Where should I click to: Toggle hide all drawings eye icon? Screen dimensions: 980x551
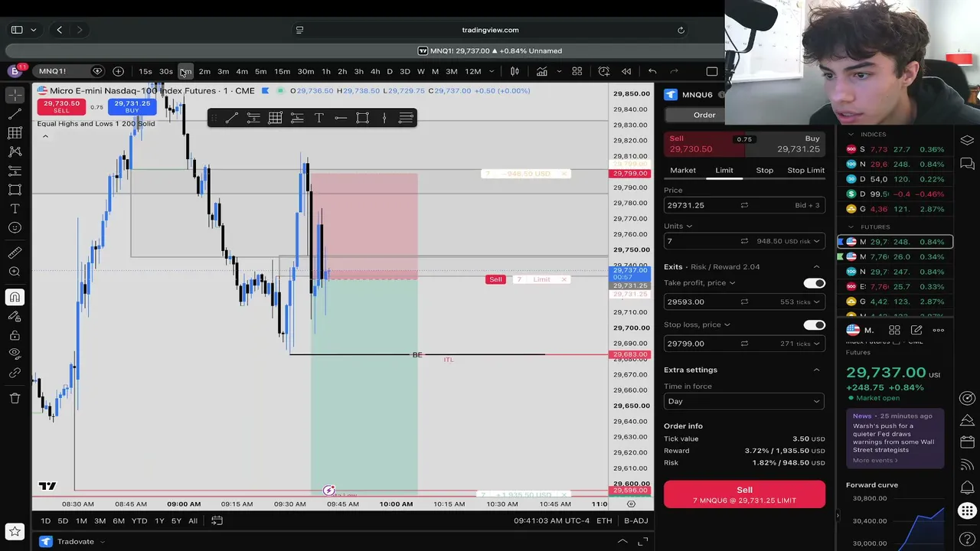click(15, 354)
